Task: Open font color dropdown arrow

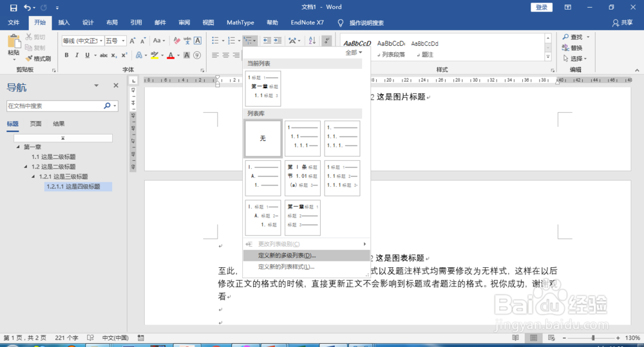Action: tap(178, 55)
